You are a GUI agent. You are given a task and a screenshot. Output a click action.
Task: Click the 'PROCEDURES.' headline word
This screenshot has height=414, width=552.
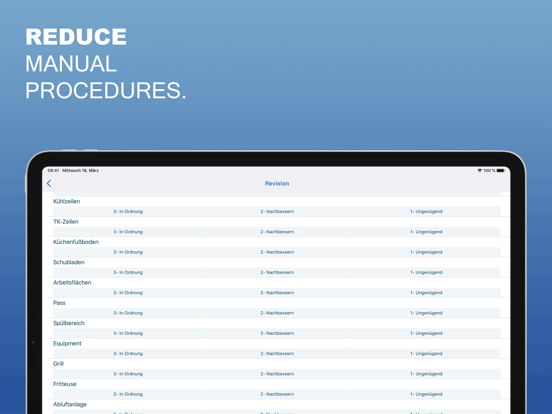tap(106, 91)
